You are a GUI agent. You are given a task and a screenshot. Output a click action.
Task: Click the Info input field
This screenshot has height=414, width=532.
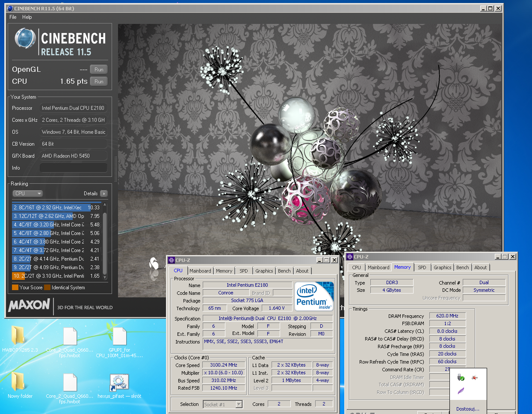pyautogui.click(x=73, y=168)
